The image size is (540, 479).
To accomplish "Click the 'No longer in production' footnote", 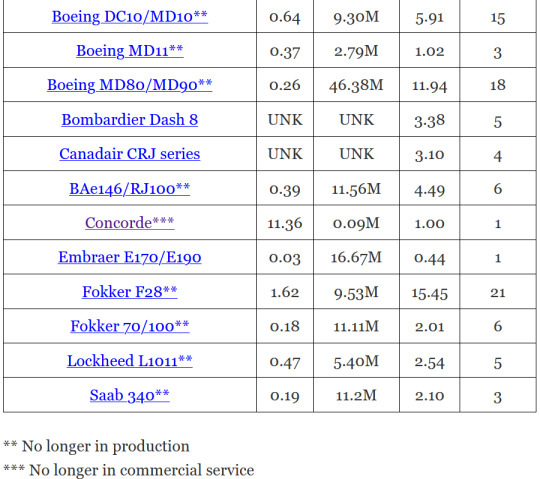I will 96,446.
